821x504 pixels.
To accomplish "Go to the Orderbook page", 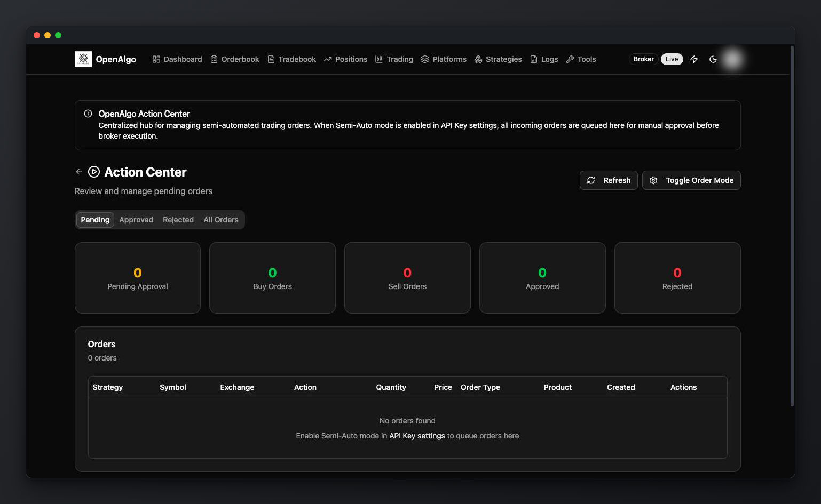I will [235, 59].
